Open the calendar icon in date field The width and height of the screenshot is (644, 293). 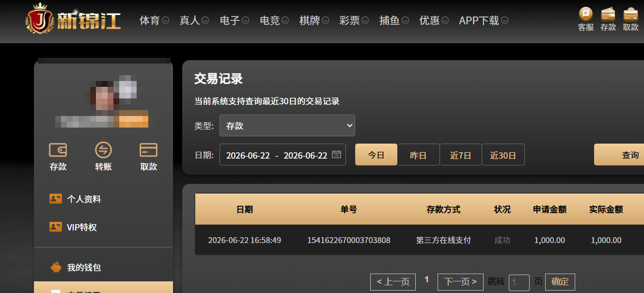pyautogui.click(x=336, y=155)
